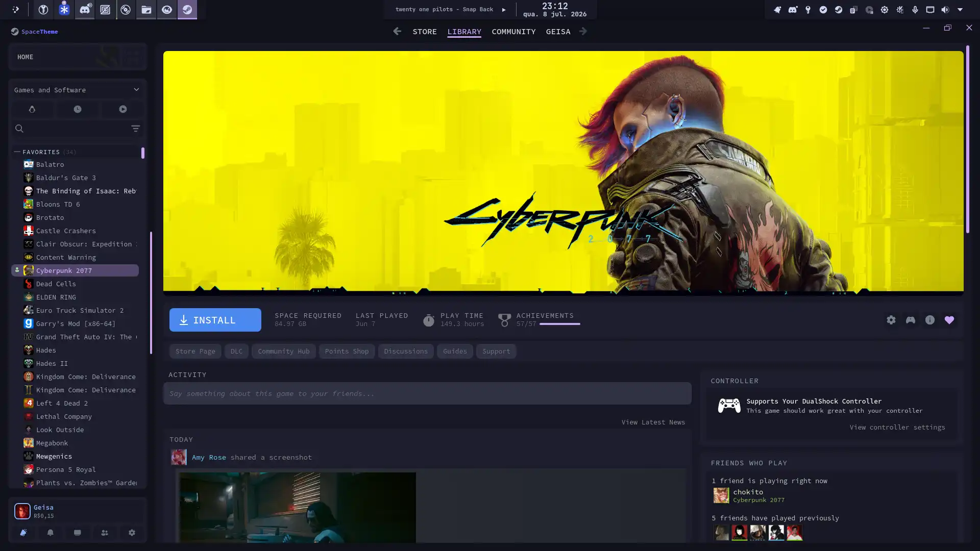
Task: View Latest News for the game
Action: 653,422
